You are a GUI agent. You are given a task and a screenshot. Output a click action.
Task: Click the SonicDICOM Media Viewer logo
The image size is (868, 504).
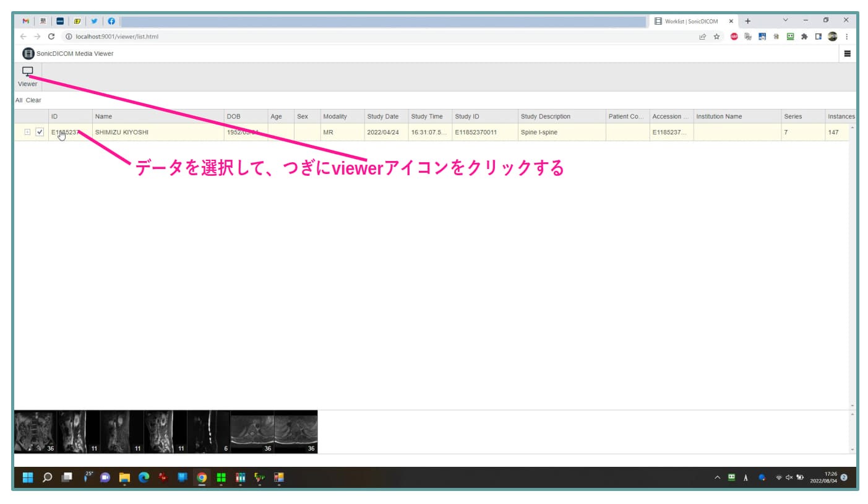click(28, 54)
